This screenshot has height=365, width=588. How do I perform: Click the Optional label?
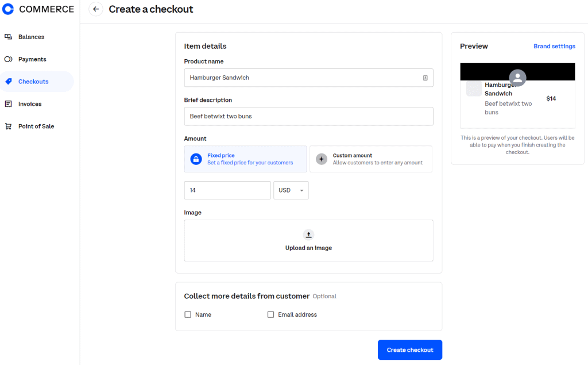(x=324, y=296)
